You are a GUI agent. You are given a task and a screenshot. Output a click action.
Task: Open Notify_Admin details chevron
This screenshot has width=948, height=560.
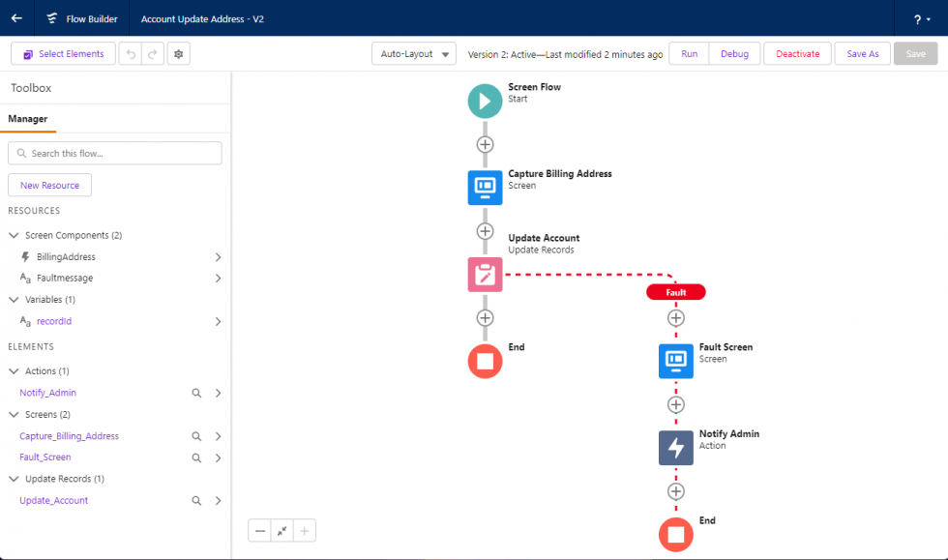(219, 393)
